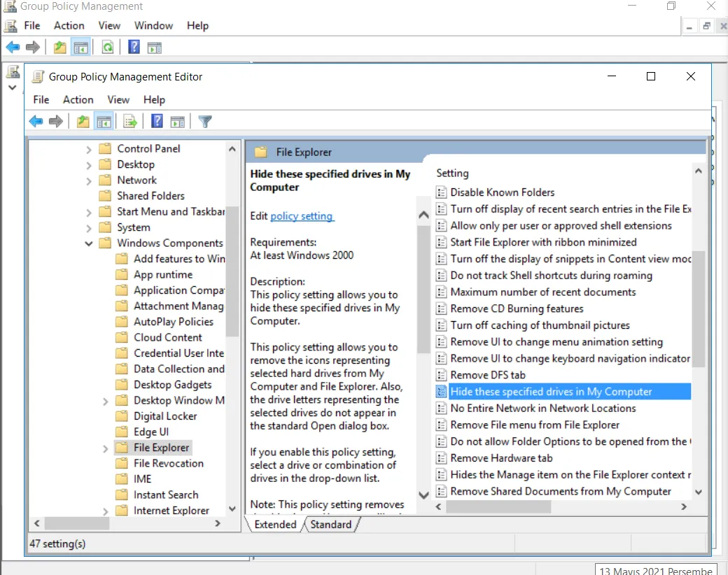Toggle console tree icon in Group Policy Management toolbar

81,48
